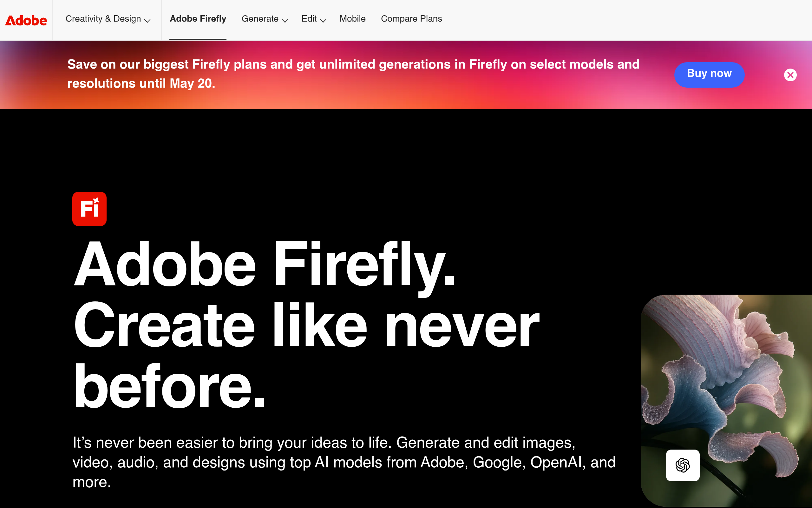Click the OpenAI logo icon on flower
The height and width of the screenshot is (508, 812).
click(x=683, y=465)
